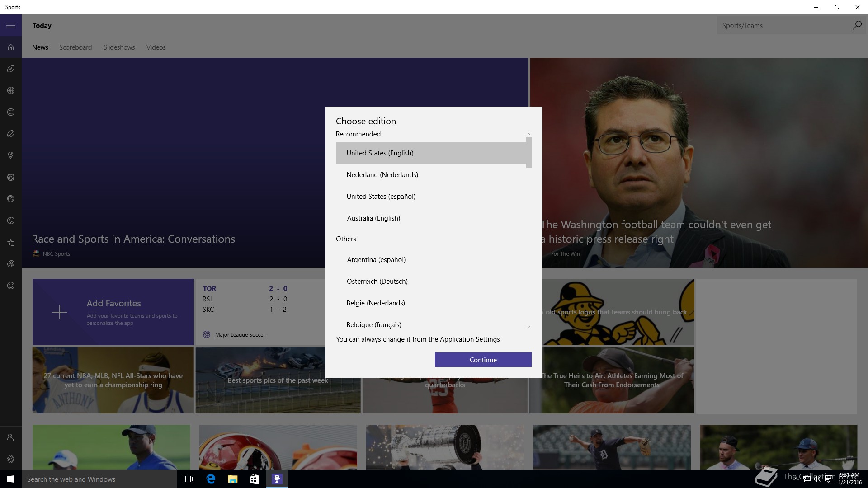The image size is (868, 488).
Task: Switch to the Scoreboard tab
Action: point(75,47)
